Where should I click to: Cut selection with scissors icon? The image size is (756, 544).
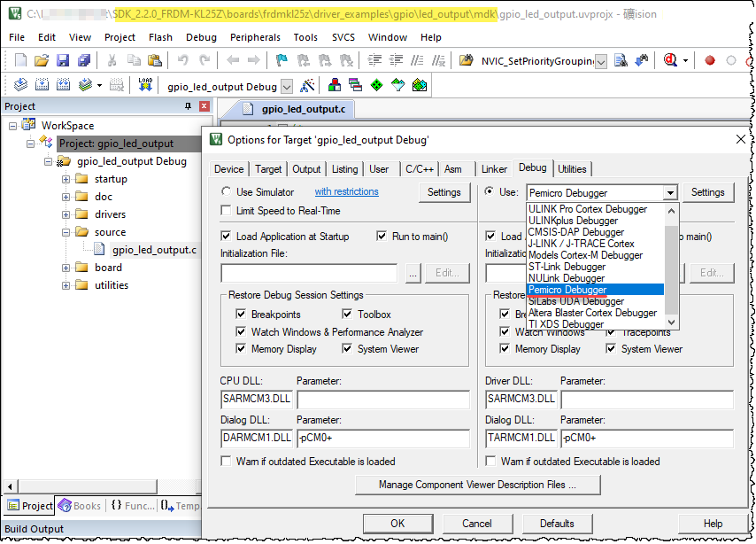pyautogui.click(x=112, y=60)
